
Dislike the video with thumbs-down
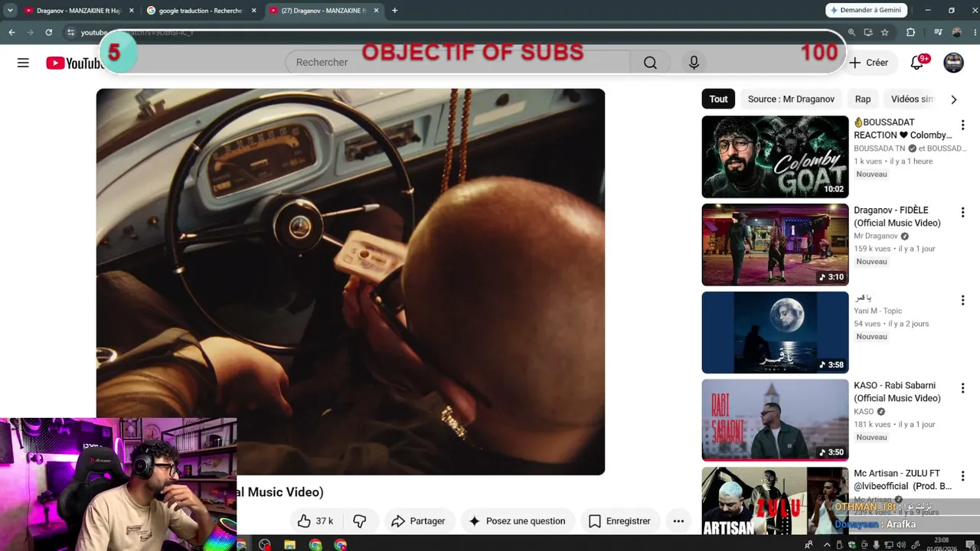[359, 521]
